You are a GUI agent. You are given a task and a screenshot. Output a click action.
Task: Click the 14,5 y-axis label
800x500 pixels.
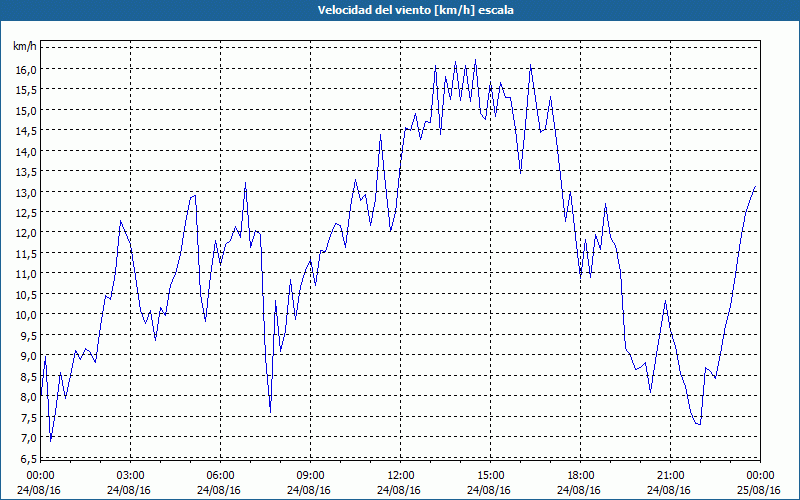(27, 131)
